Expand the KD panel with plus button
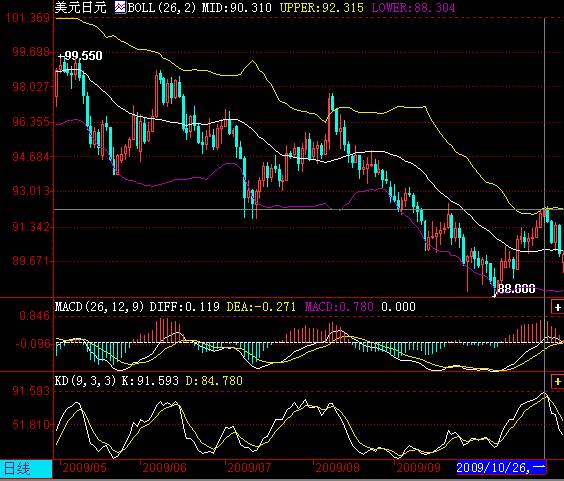The width and height of the screenshot is (564, 481). [558, 382]
